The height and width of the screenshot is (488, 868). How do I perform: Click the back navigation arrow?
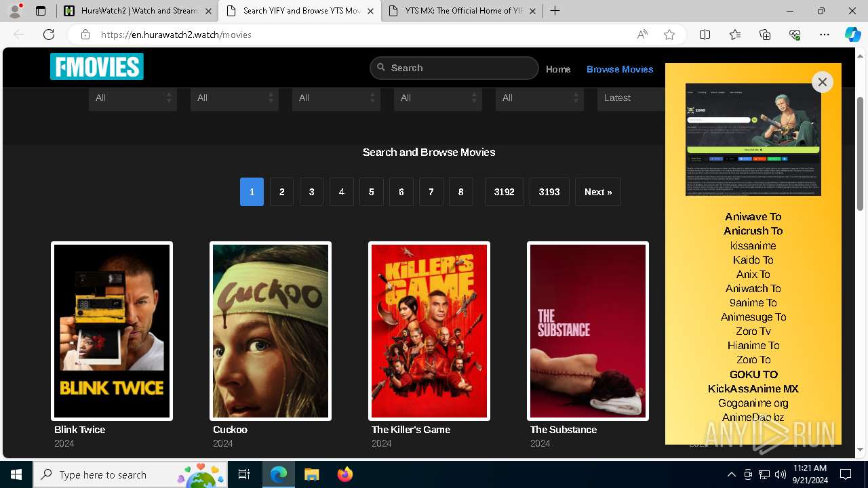click(19, 35)
